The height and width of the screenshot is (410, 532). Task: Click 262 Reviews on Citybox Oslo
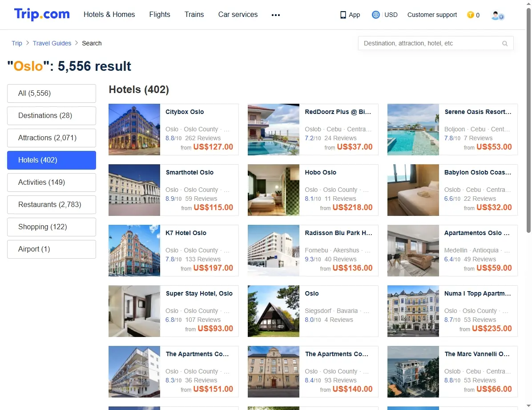click(203, 138)
